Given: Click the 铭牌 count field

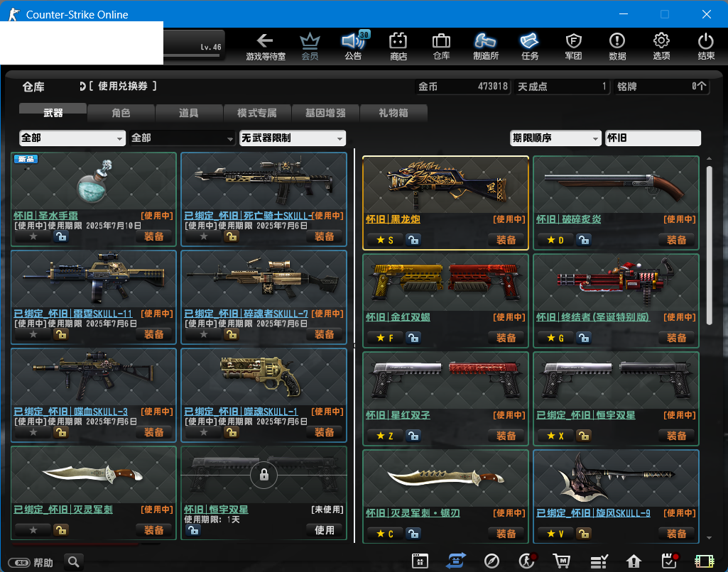Looking at the screenshot, I should [x=662, y=87].
